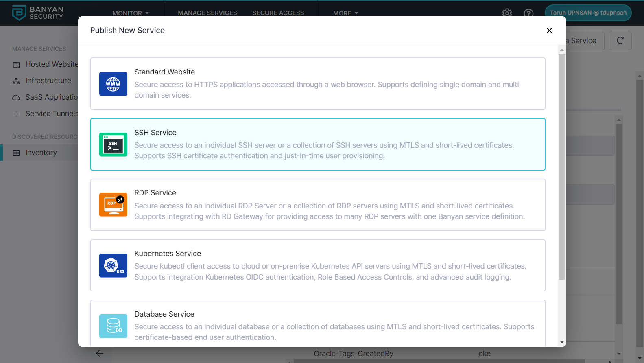Expand the MONITOR dropdown menu
Screen dimensions: 644x363
coord(131,13)
